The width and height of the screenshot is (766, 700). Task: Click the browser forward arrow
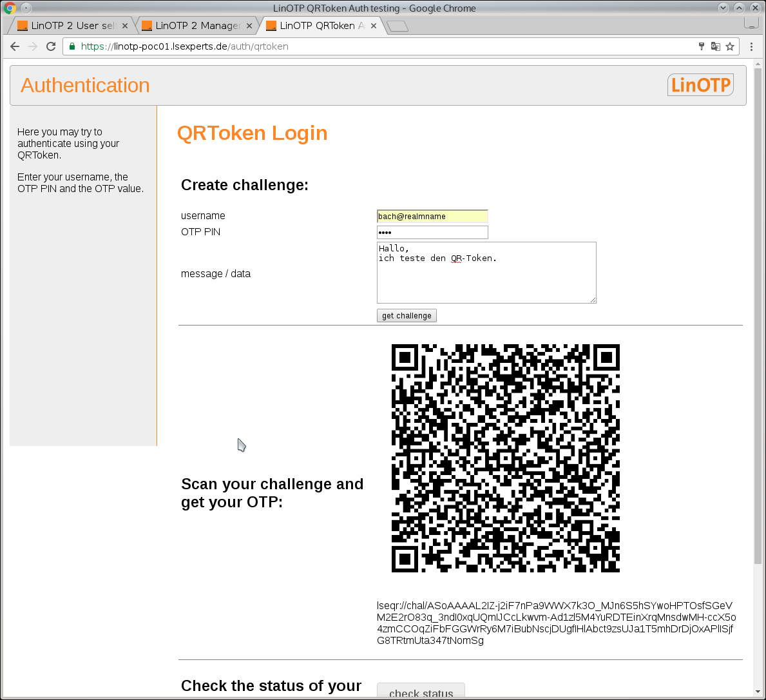[x=33, y=46]
